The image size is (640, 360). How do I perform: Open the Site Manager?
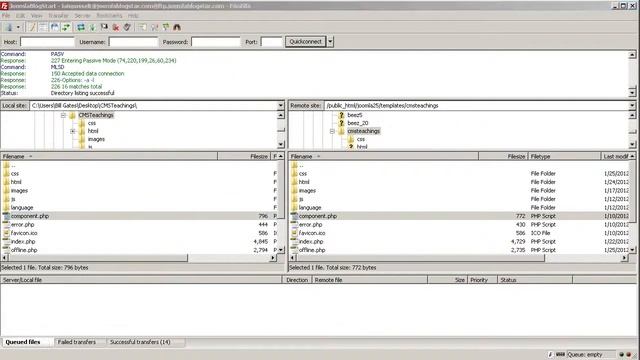pos(9,27)
